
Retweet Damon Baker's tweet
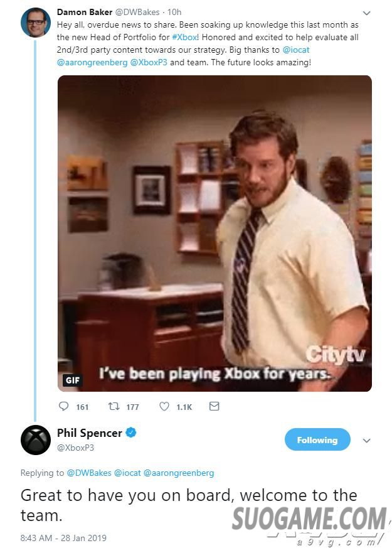click(114, 406)
